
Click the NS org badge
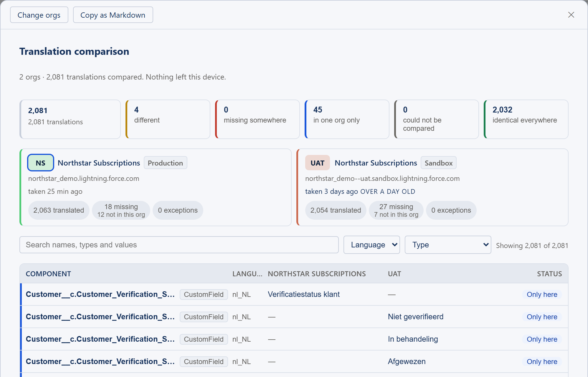point(41,163)
